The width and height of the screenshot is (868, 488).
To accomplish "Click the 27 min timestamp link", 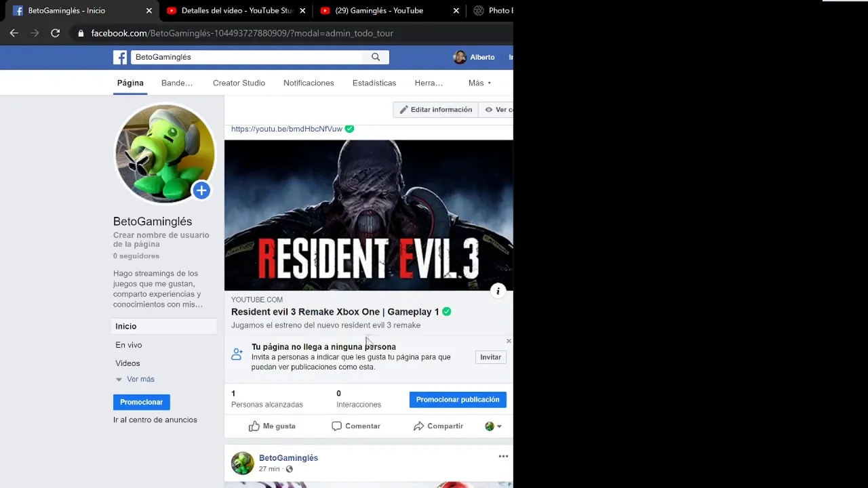I will (269, 469).
